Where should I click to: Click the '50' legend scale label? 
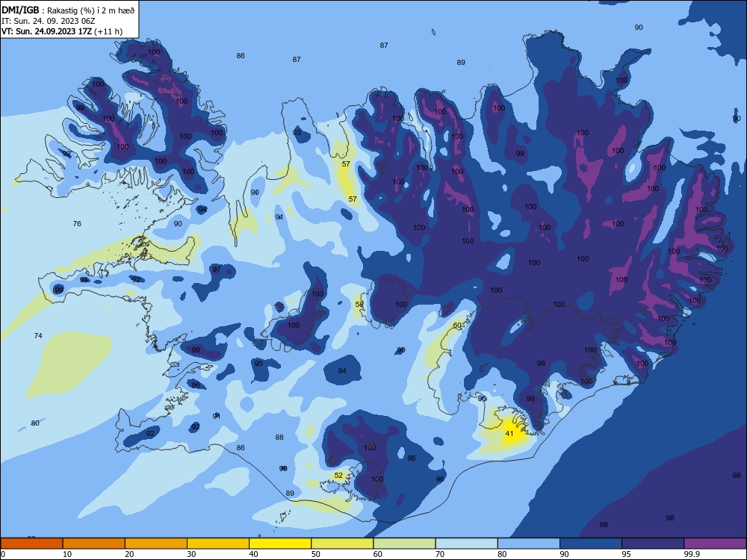[x=316, y=554]
